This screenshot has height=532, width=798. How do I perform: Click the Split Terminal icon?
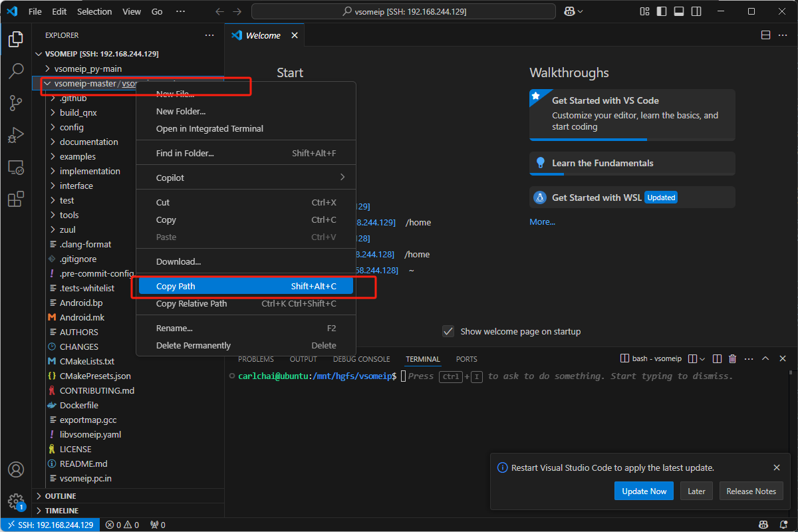pyautogui.click(x=718, y=358)
